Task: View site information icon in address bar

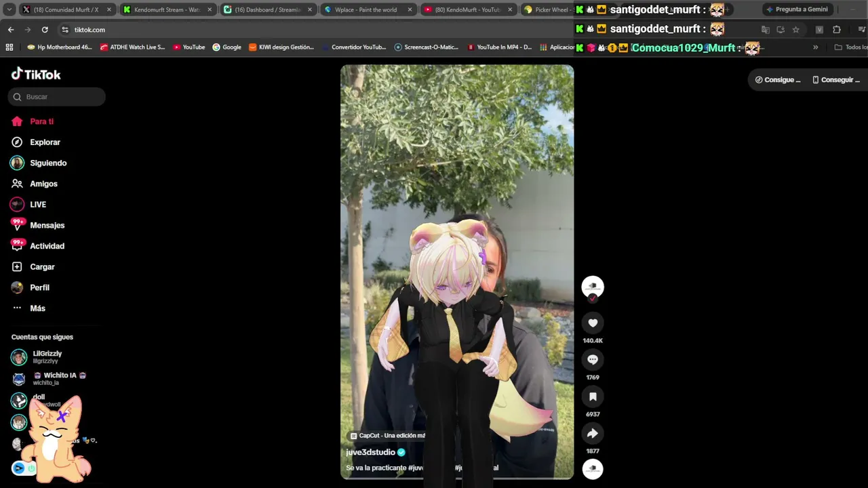Action: click(x=65, y=30)
